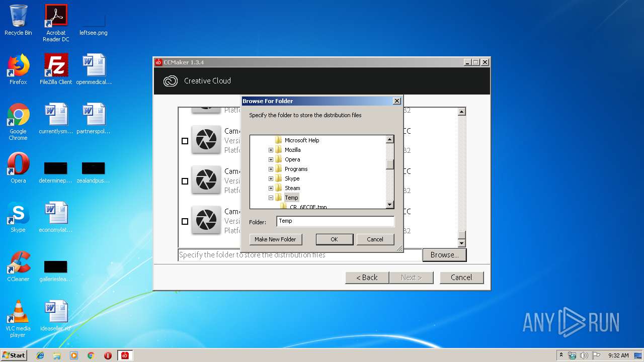
Task: Tick the third Camera Raw checkbox
Action: (x=185, y=221)
